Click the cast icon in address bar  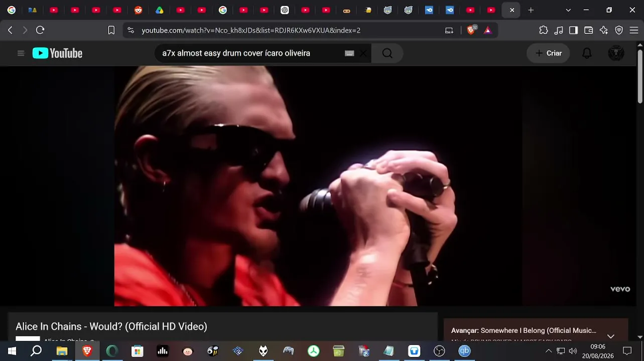pyautogui.click(x=449, y=30)
